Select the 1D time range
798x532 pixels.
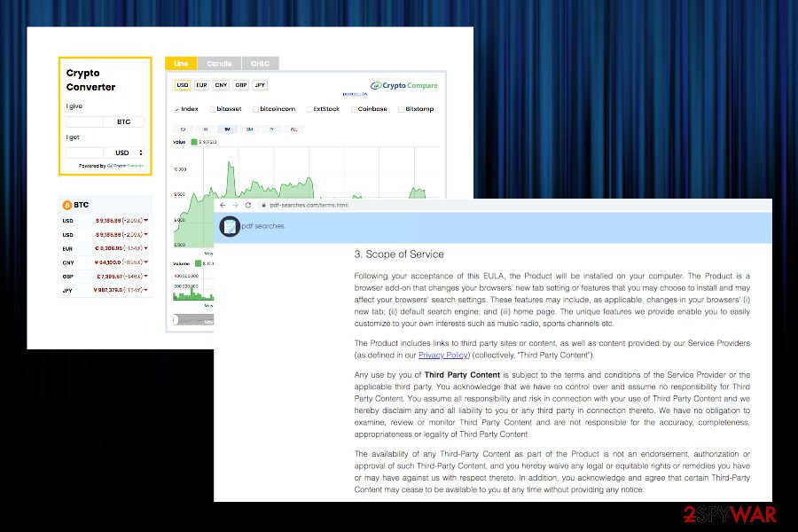tap(183, 129)
